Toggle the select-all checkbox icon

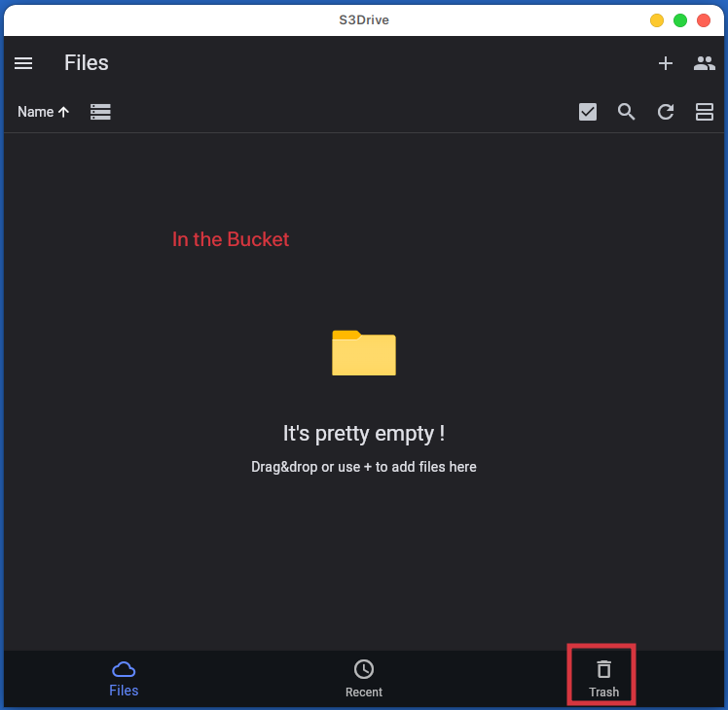(588, 112)
